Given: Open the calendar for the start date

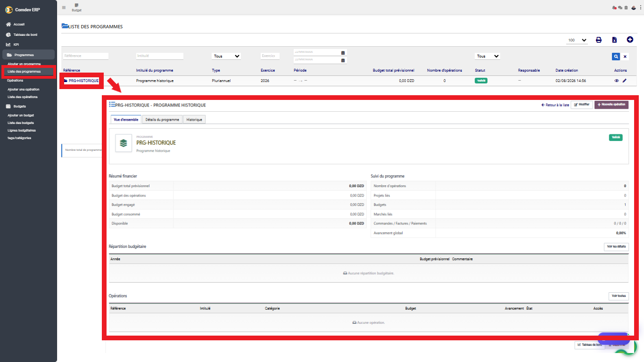Looking at the screenshot, I should point(343,53).
